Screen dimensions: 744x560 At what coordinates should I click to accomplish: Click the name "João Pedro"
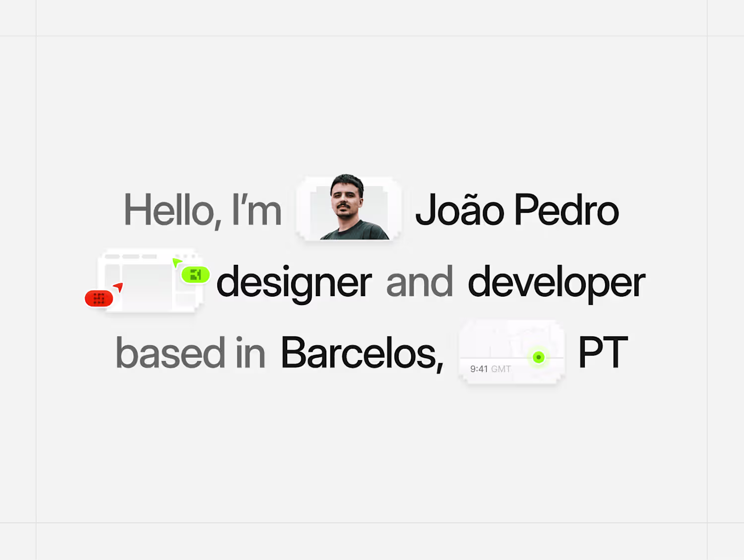[x=517, y=210]
